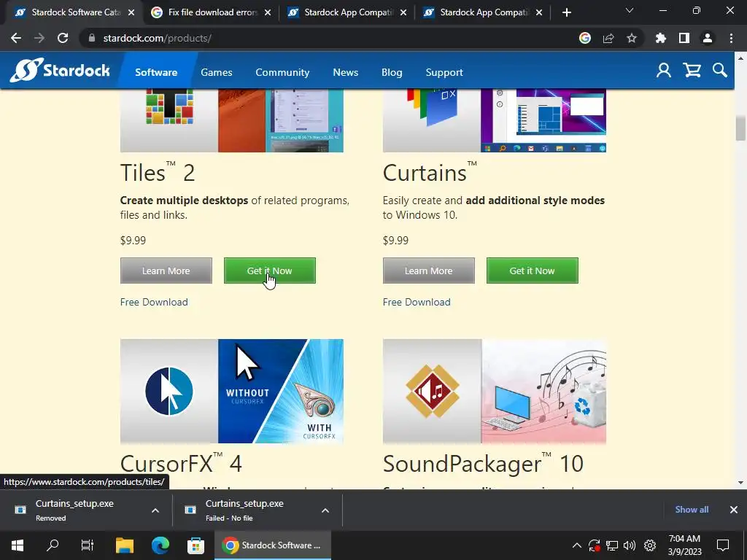This screenshot has height=560, width=747.
Task: Click the network icon in system tray
Action: click(612, 545)
